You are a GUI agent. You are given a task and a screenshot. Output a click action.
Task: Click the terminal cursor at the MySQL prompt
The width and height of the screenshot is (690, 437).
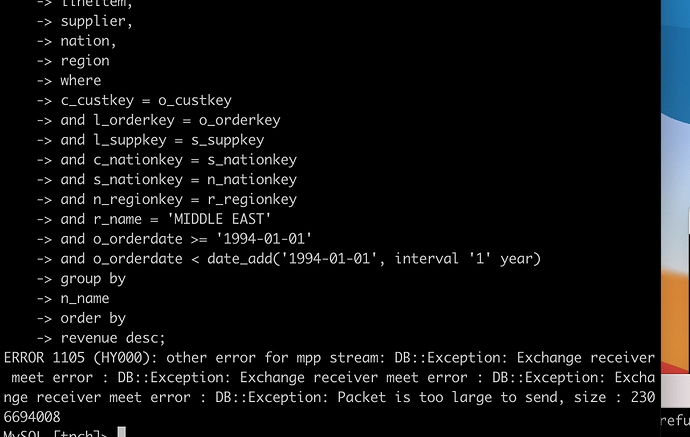(121, 433)
